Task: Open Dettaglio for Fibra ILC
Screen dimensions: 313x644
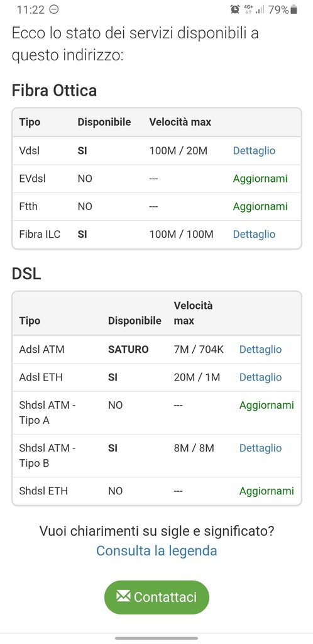Action: [x=254, y=234]
